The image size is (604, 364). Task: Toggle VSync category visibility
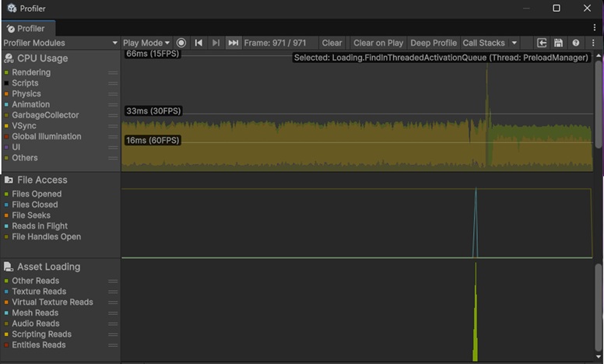6,126
